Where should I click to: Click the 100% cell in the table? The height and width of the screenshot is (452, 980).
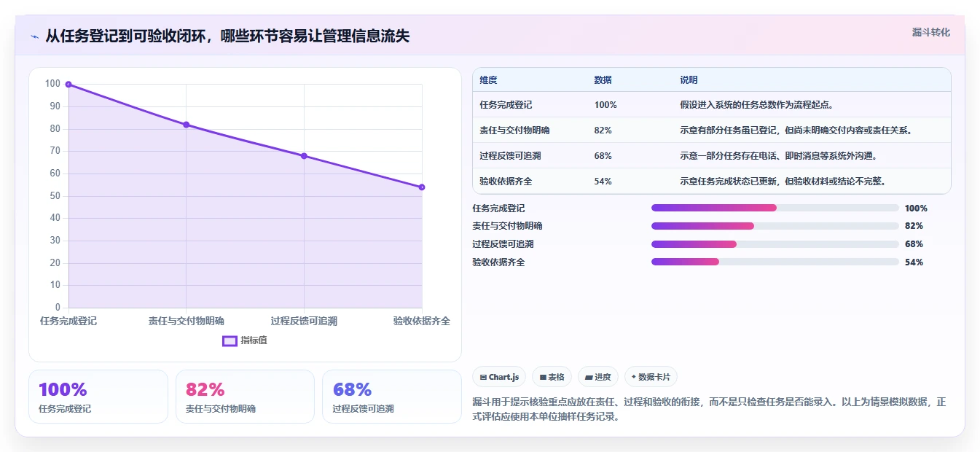click(x=605, y=105)
